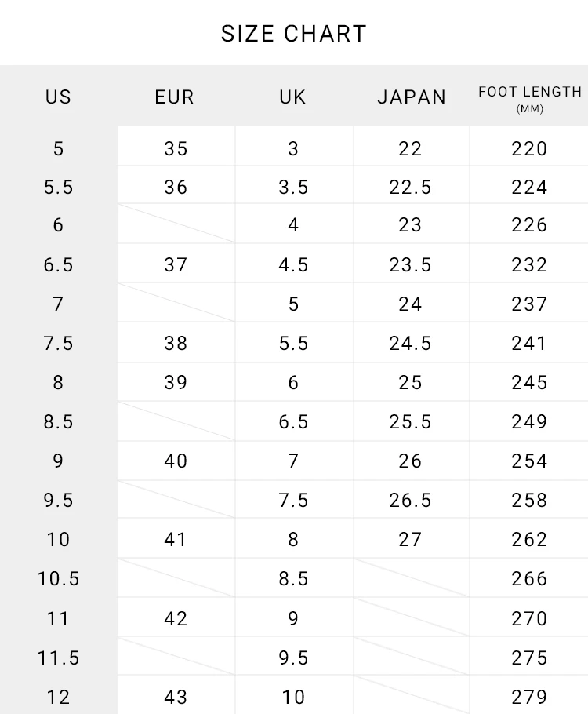The width and height of the screenshot is (588, 714).
Task: Click the FOOT LENGTH (MM) header
Action: (530, 98)
